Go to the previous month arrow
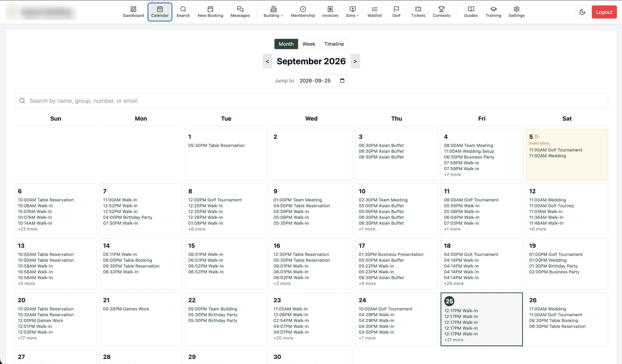Screen dimensions: 622x364 pyautogui.click(x=267, y=61)
